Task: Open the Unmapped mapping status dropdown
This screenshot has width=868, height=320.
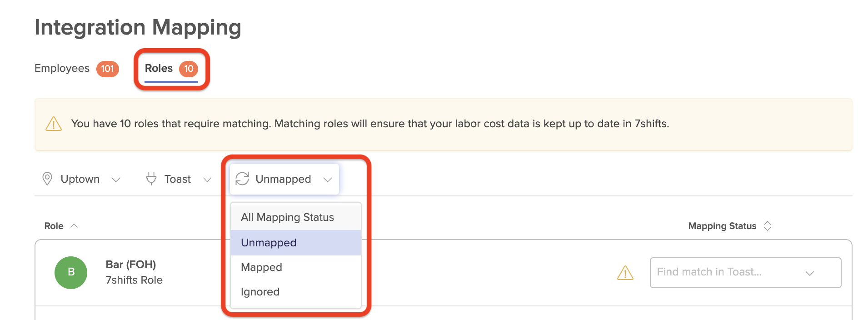Action: pyautogui.click(x=283, y=179)
